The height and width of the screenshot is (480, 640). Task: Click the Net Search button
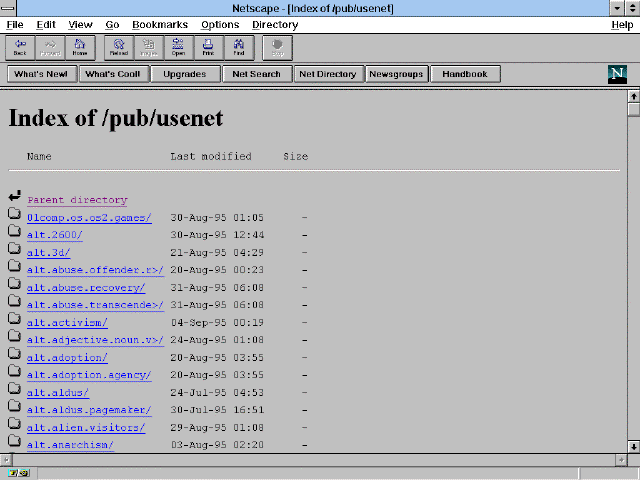[x=257, y=74]
